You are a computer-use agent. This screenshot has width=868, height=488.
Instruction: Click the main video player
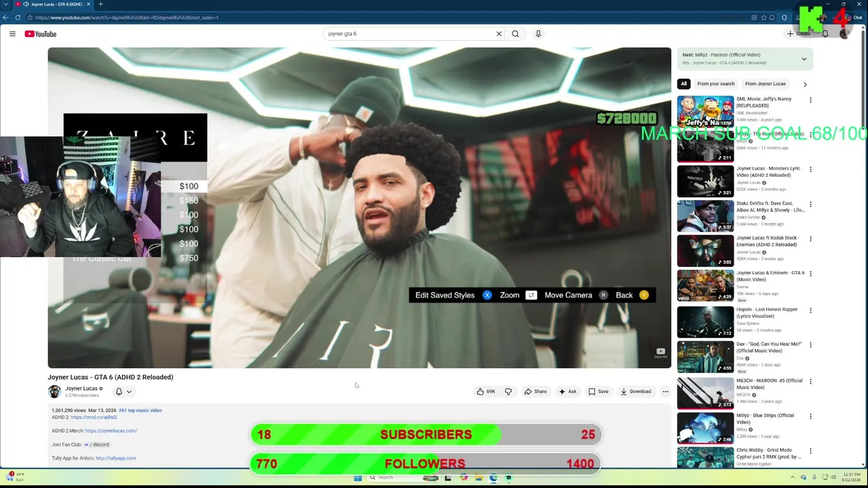(359, 207)
